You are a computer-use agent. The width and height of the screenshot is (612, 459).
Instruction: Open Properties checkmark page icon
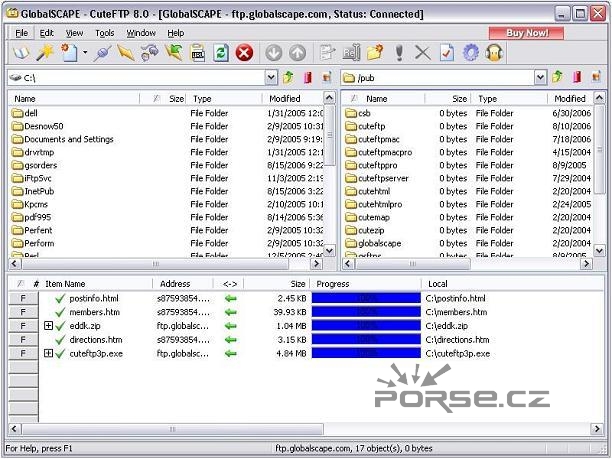click(x=447, y=53)
